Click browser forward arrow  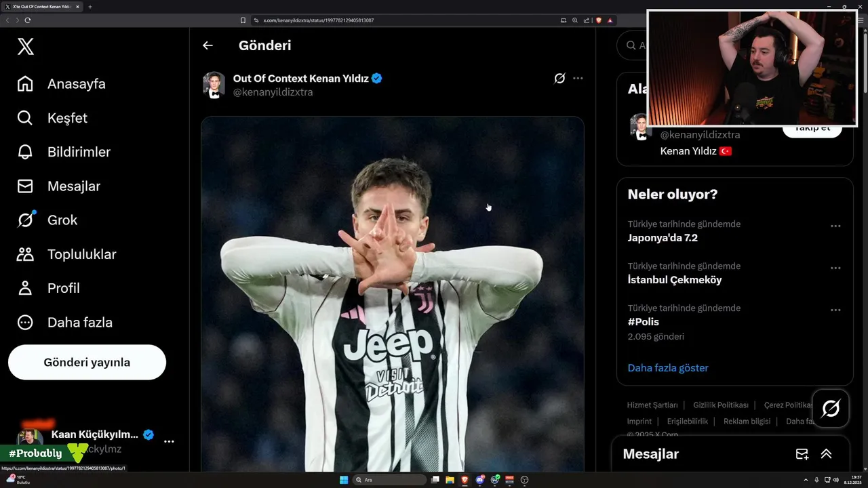click(17, 20)
